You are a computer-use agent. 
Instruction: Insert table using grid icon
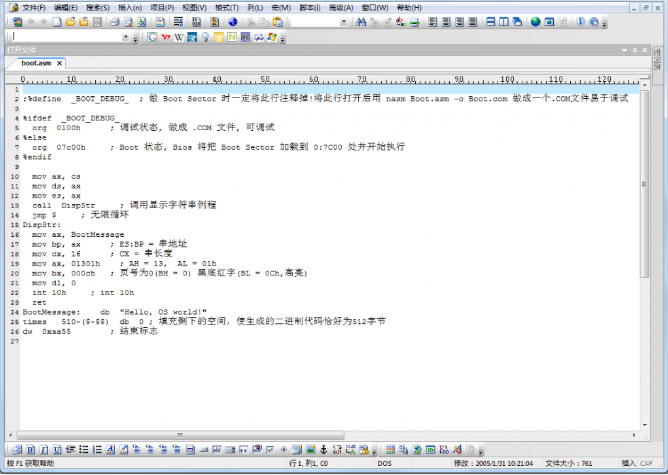[390, 449]
